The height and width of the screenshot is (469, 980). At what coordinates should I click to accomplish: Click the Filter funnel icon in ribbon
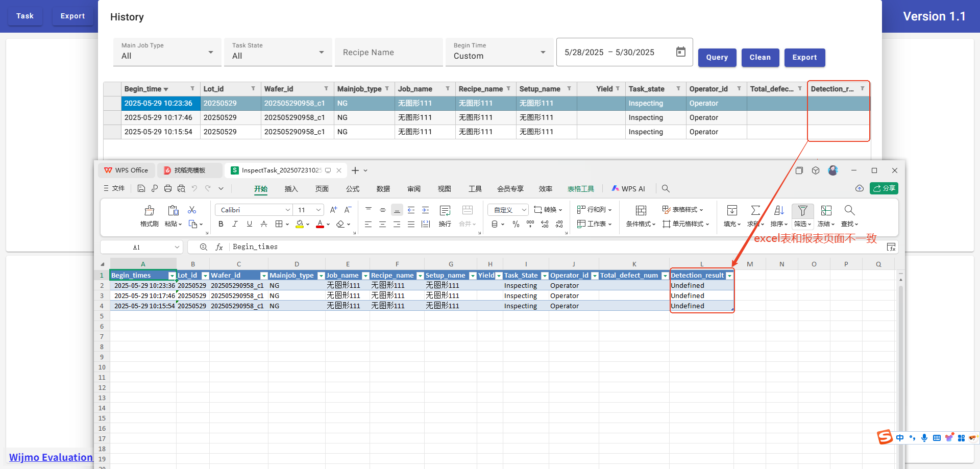802,210
